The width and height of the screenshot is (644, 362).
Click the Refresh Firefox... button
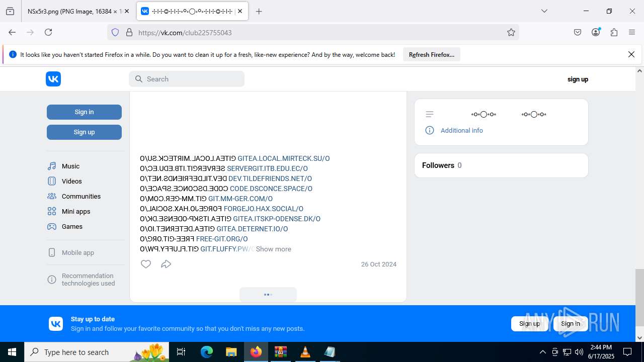point(432,55)
